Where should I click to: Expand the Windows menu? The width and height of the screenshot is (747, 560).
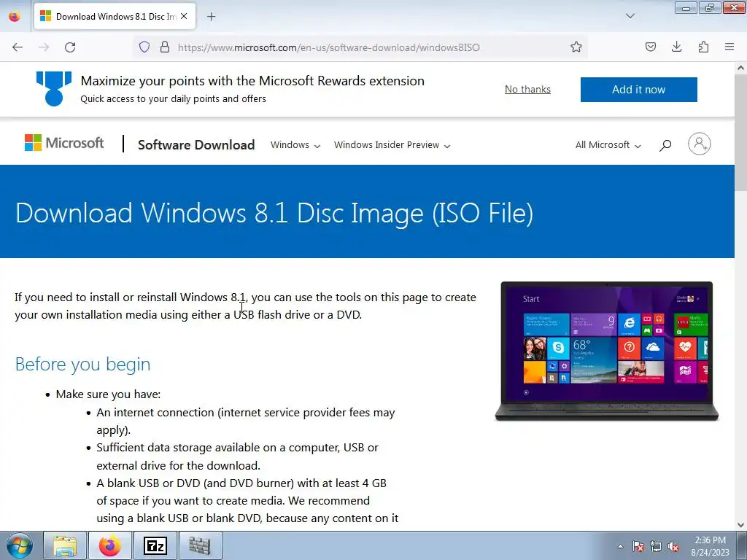[x=295, y=145]
